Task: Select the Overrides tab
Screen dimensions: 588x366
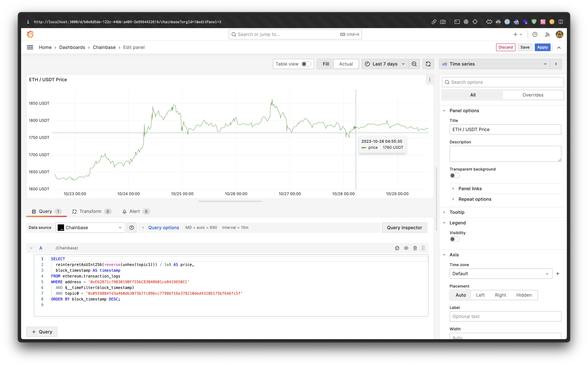Action: (x=533, y=95)
